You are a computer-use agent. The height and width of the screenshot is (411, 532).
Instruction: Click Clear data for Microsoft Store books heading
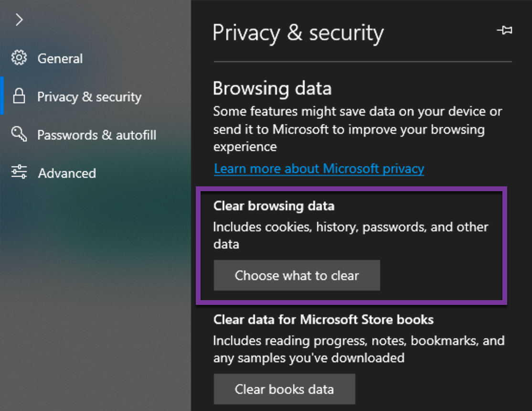[x=323, y=319]
